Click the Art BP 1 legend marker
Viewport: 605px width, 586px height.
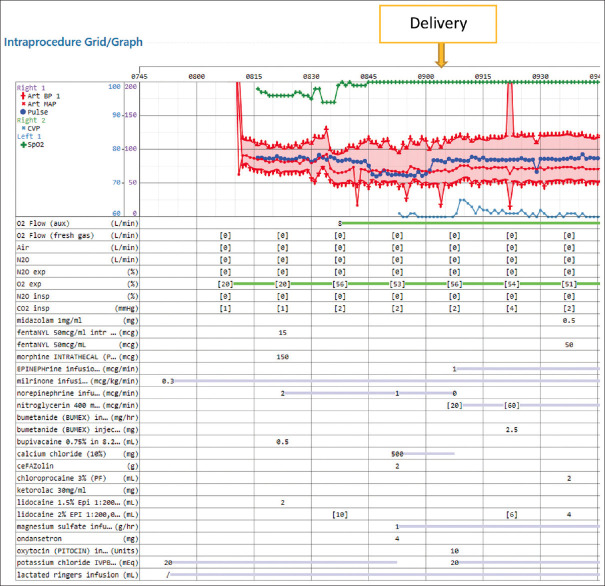tap(23, 94)
